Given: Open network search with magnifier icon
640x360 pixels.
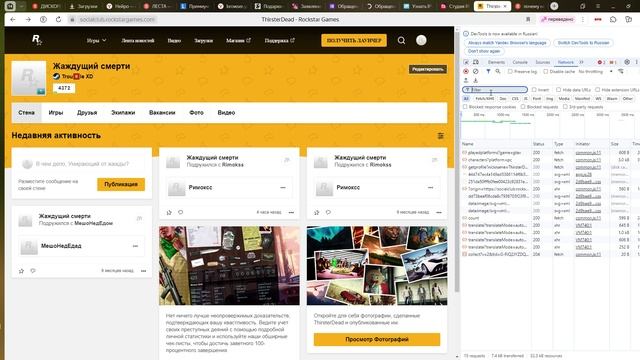Looking at the screenshot, I should tap(498, 71).
